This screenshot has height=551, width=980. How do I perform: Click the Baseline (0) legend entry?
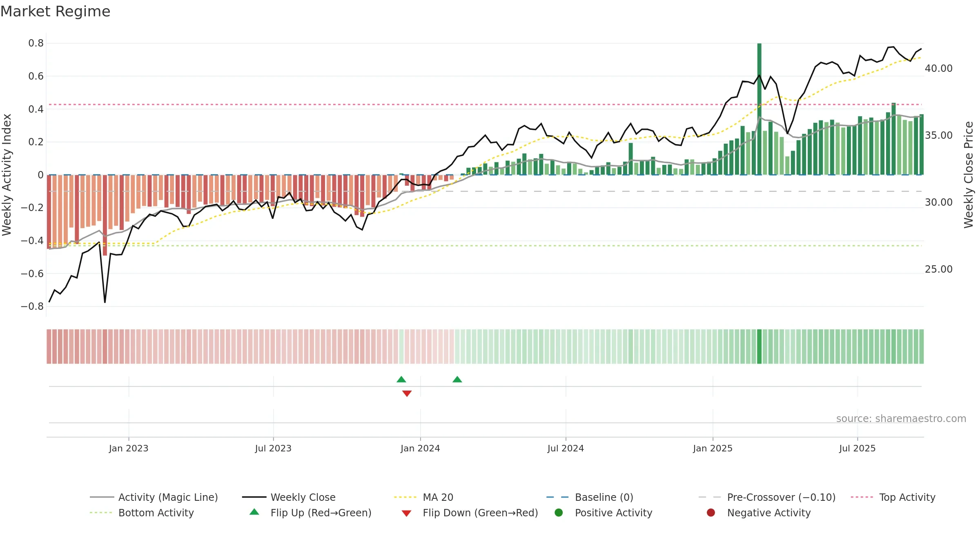(590, 497)
